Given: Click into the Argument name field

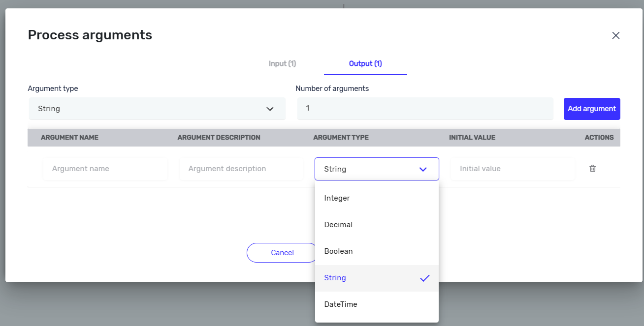Looking at the screenshot, I should tap(105, 169).
